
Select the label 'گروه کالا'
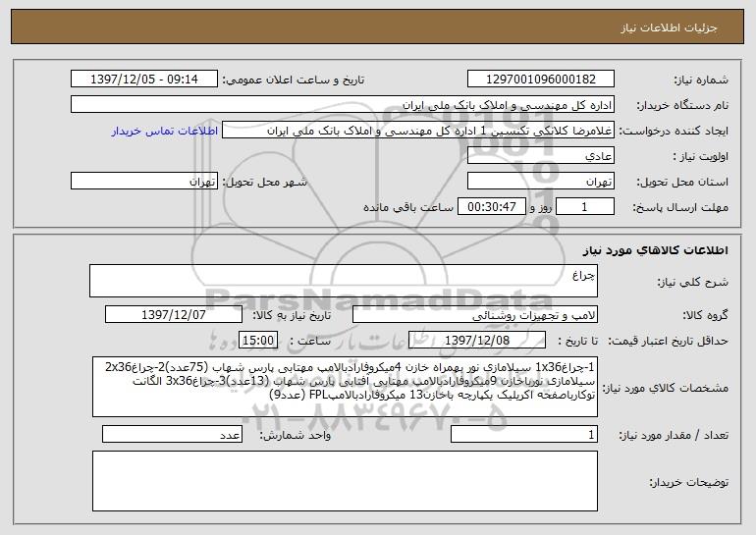[x=705, y=316]
